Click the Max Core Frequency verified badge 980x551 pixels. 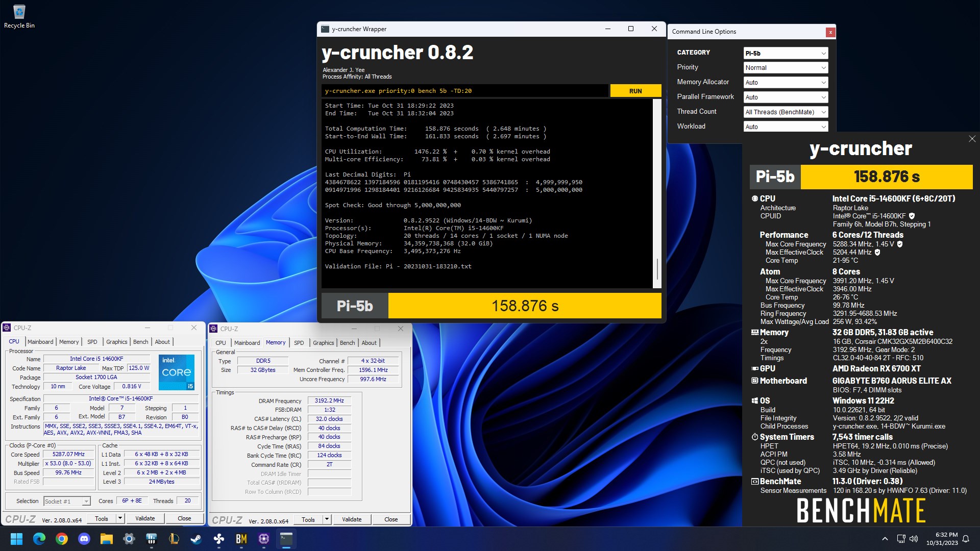pos(900,244)
